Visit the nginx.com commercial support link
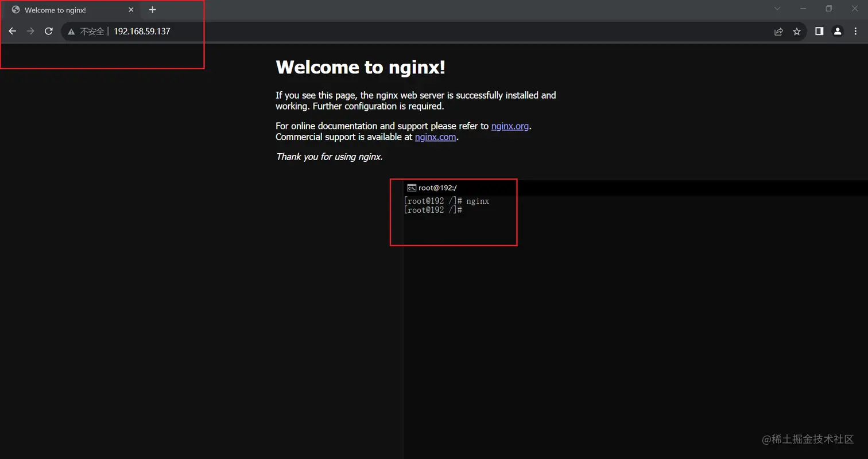 435,137
